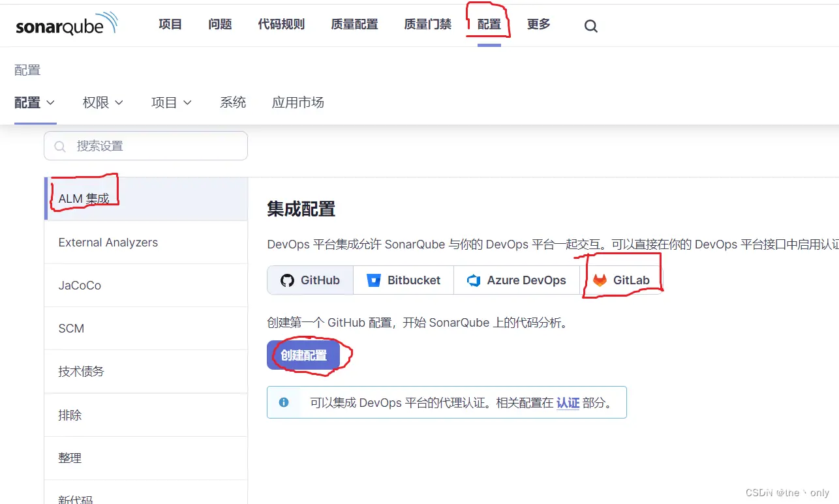Image resolution: width=839 pixels, height=504 pixels.
Task: Expand the 权限 dropdown
Action: (x=103, y=102)
